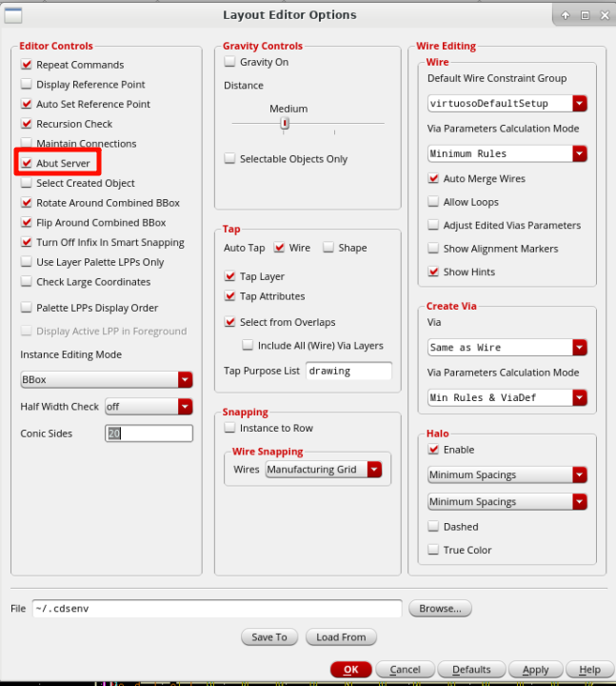The width and height of the screenshot is (616, 686).
Task: Toggle Auto Set Reference Point
Action: coord(27,104)
